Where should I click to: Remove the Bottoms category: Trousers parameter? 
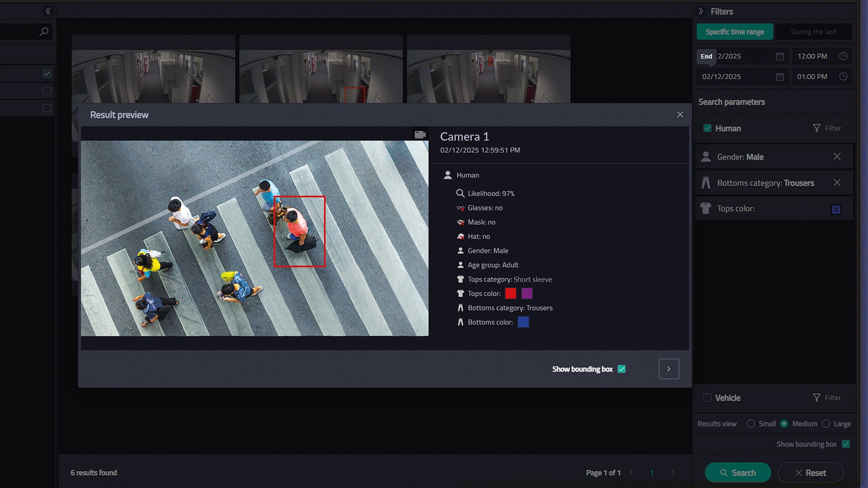(837, 183)
